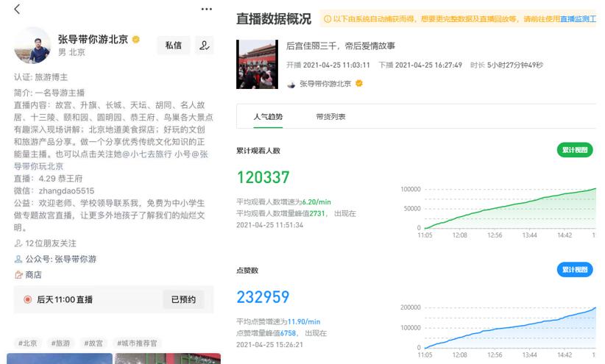Click the stream duration 5小时27分钟49秒
Image resolution: width=605 pixels, height=364 pixels.
point(515,65)
